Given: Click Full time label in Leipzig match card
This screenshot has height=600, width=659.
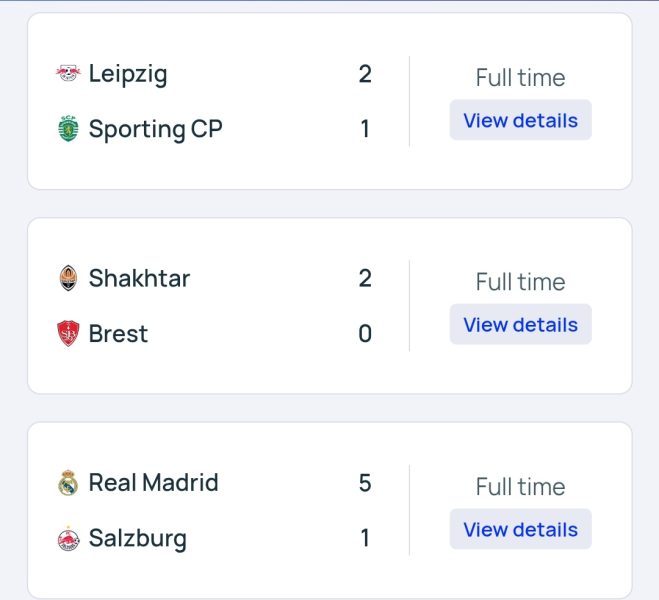Looking at the screenshot, I should click(520, 78).
